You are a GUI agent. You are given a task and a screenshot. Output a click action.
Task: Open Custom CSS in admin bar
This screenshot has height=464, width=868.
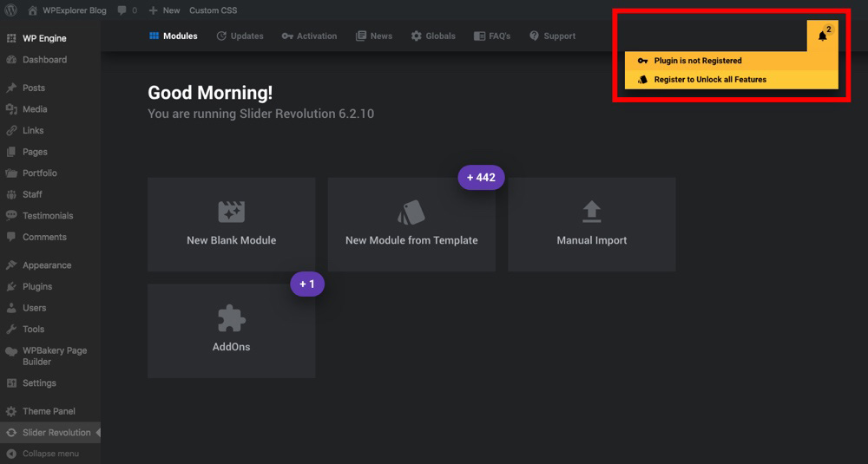[x=214, y=10]
